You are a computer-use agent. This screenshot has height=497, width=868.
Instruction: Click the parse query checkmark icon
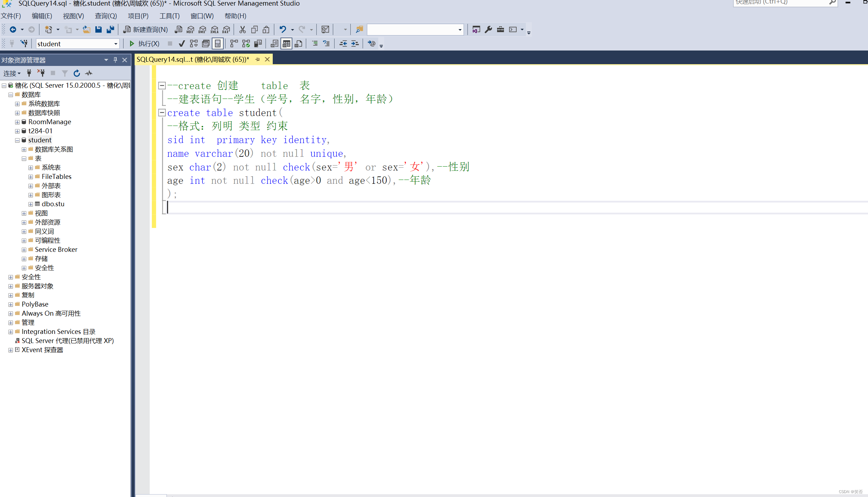click(182, 43)
